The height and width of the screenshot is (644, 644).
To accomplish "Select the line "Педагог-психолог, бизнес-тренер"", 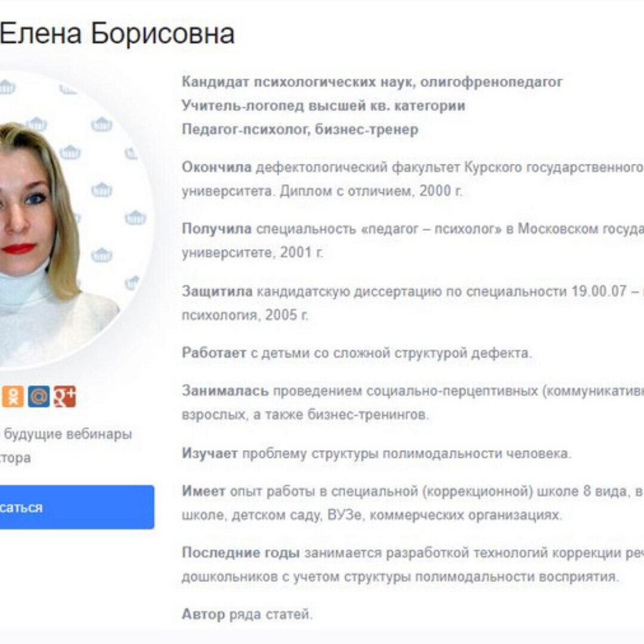I will [x=300, y=130].
